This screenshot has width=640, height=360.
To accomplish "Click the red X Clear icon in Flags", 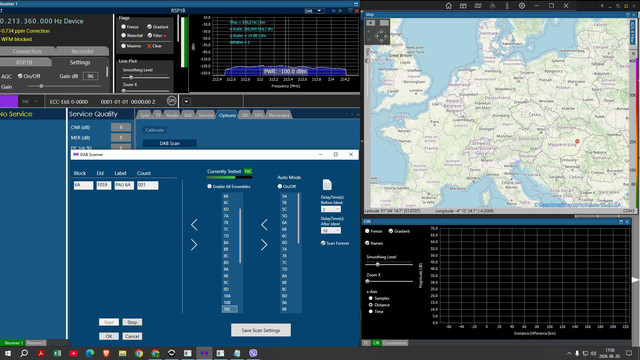I will 149,46.
